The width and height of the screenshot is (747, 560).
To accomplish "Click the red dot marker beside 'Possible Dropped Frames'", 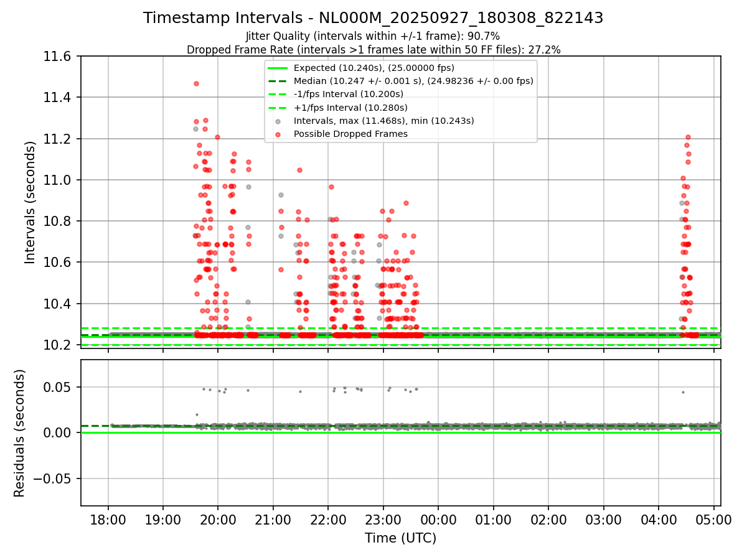I will pyautogui.click(x=278, y=134).
